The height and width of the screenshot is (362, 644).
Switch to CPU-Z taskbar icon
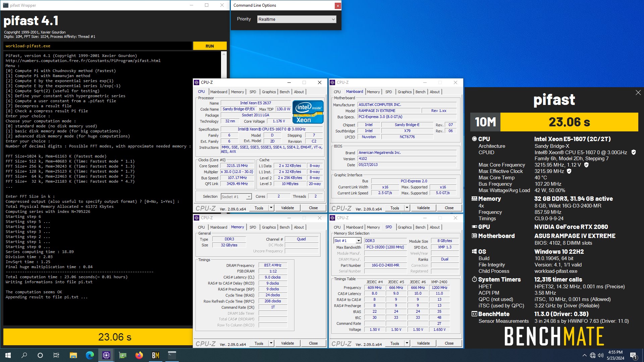[106, 355]
